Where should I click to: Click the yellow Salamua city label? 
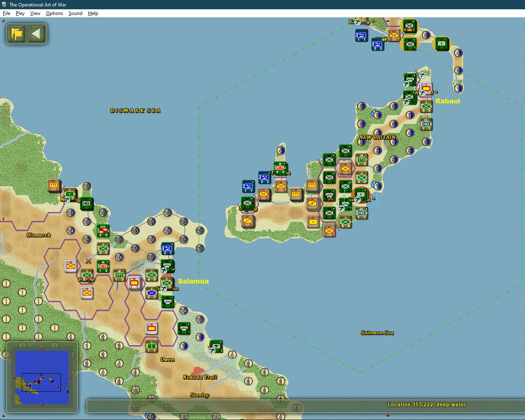coord(193,281)
